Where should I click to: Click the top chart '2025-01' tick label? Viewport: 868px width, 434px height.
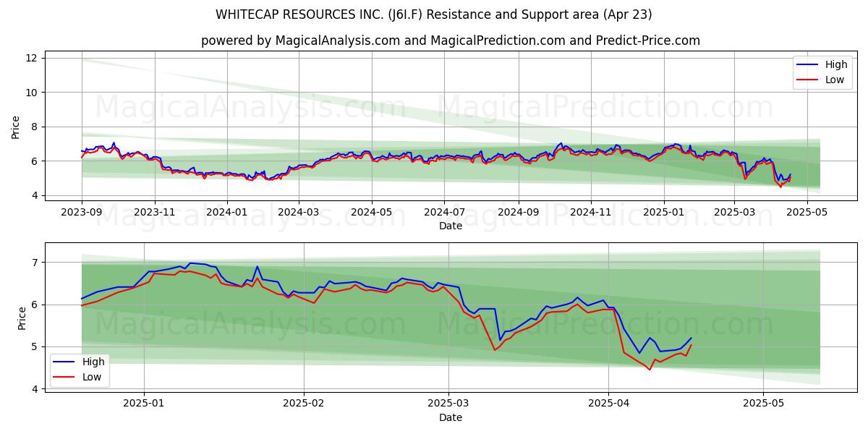(x=664, y=212)
